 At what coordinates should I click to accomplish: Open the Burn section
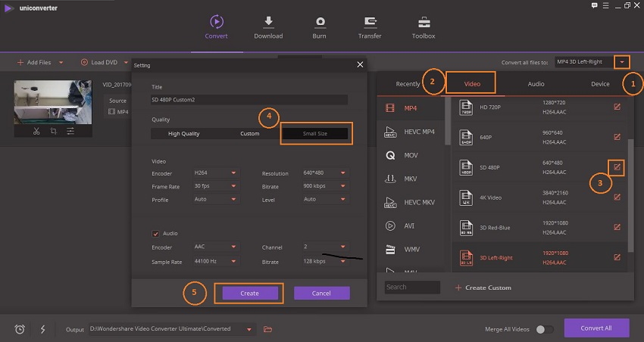[320, 27]
